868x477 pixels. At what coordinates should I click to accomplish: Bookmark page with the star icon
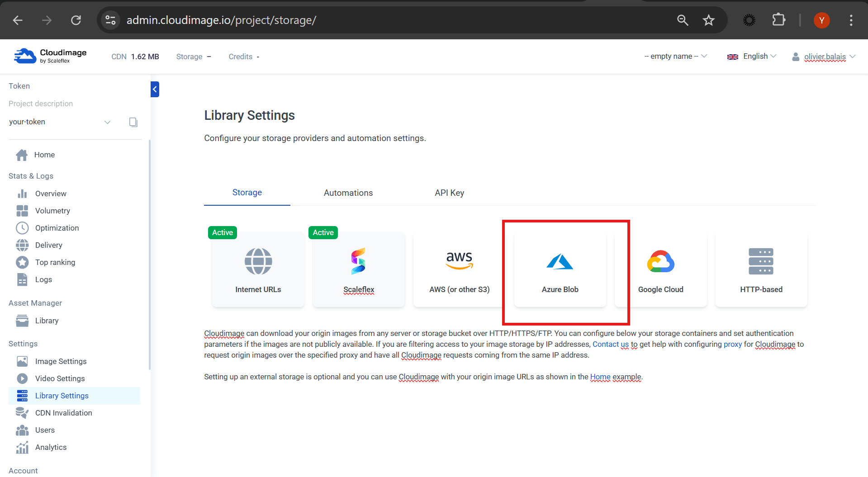click(708, 20)
